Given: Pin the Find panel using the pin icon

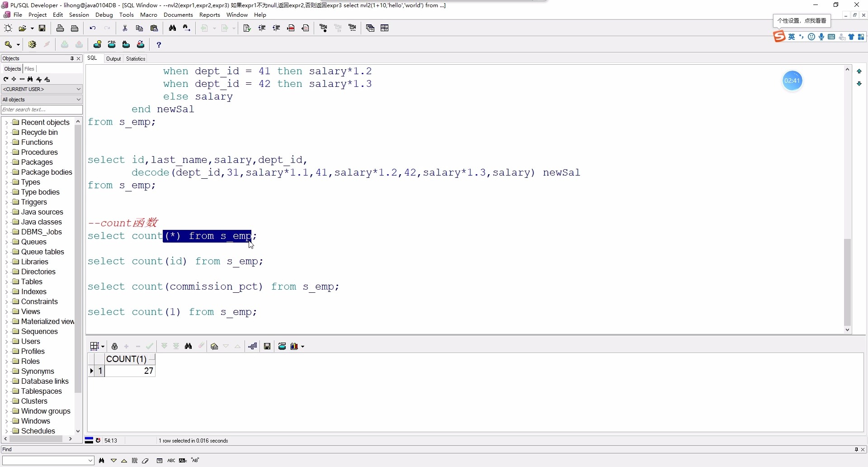Looking at the screenshot, I should 856,449.
